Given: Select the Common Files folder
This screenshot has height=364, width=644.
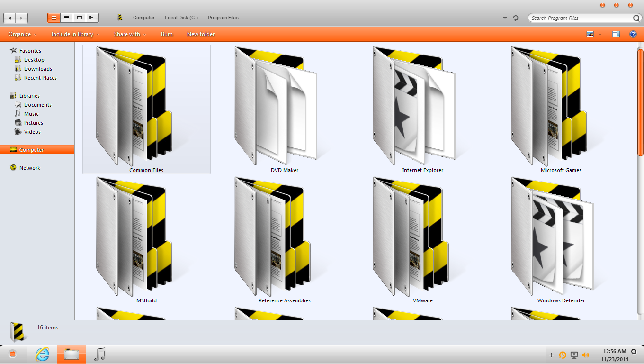Looking at the screenshot, I should coord(146,109).
